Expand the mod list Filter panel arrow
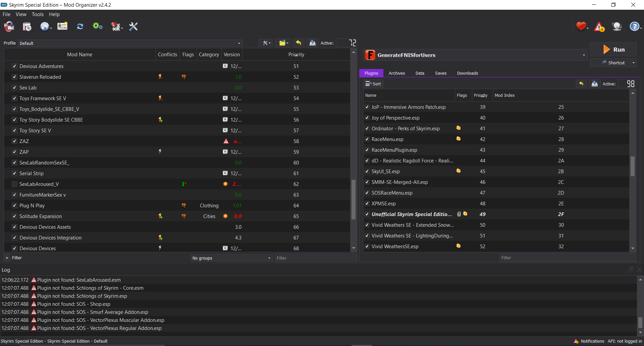 coord(7,258)
